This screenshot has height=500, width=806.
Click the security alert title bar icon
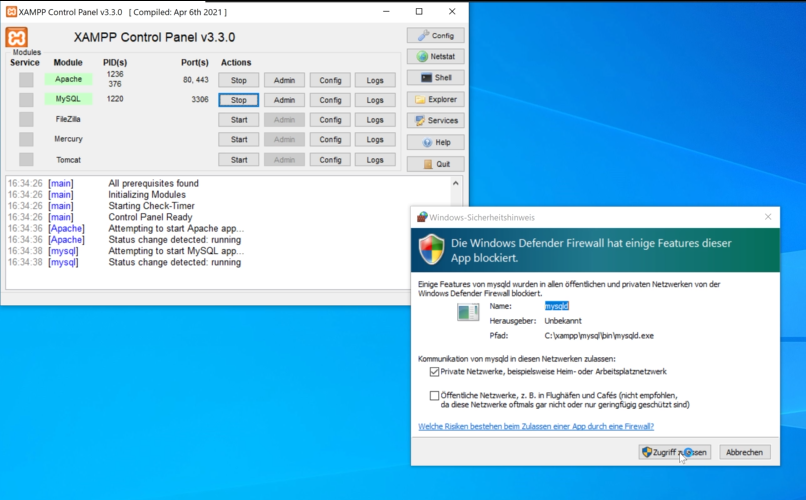pos(422,217)
